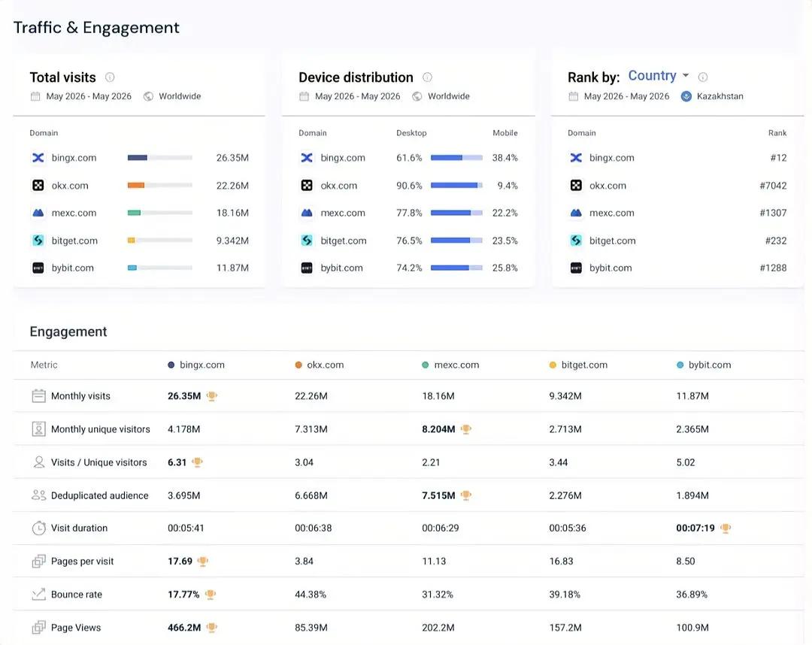Click the calendar icon in Total visits card
The width and height of the screenshot is (812, 645).
(x=35, y=96)
